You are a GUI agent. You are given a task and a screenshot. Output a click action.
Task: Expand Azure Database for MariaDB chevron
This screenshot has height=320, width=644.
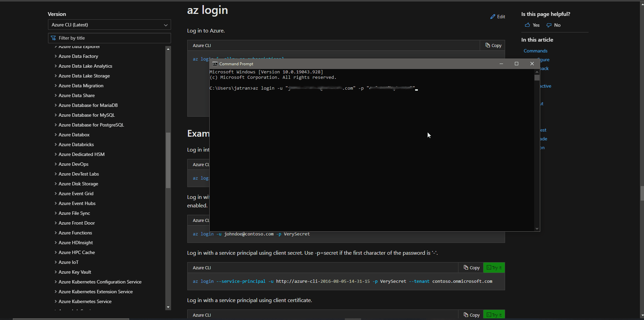(x=56, y=105)
